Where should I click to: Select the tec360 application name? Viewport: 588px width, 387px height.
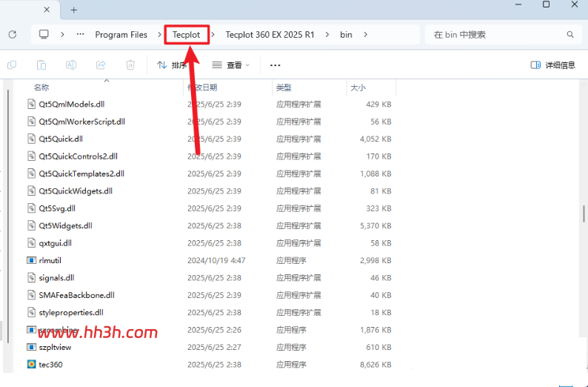coord(50,364)
